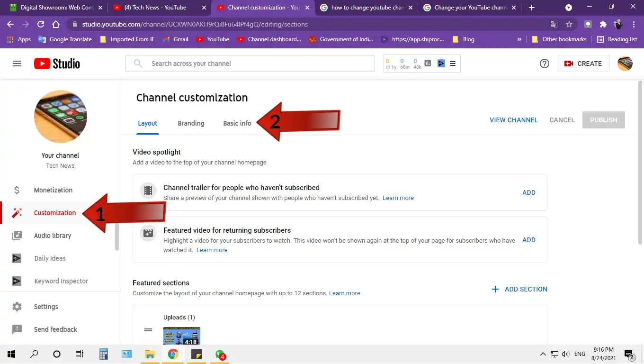Click ADD SECTION

(x=519, y=289)
